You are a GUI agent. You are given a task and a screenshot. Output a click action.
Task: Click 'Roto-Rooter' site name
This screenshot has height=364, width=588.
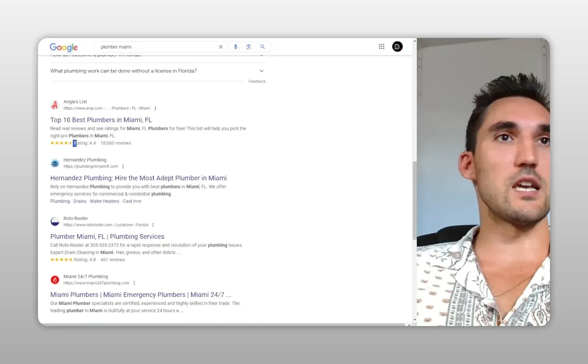(x=76, y=218)
